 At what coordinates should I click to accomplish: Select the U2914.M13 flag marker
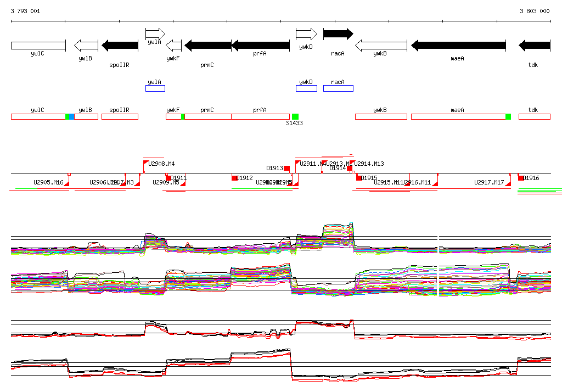352,163
